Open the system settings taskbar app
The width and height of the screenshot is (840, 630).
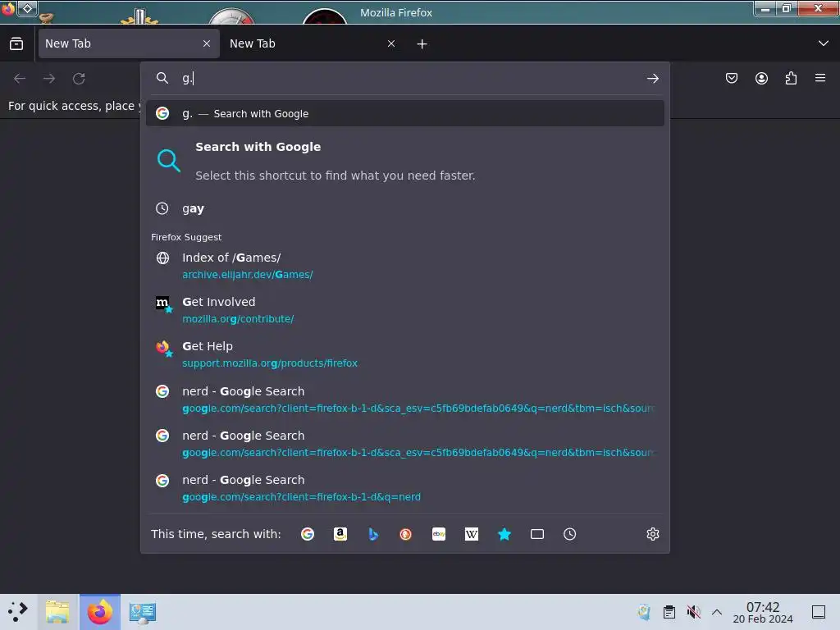pos(143,612)
